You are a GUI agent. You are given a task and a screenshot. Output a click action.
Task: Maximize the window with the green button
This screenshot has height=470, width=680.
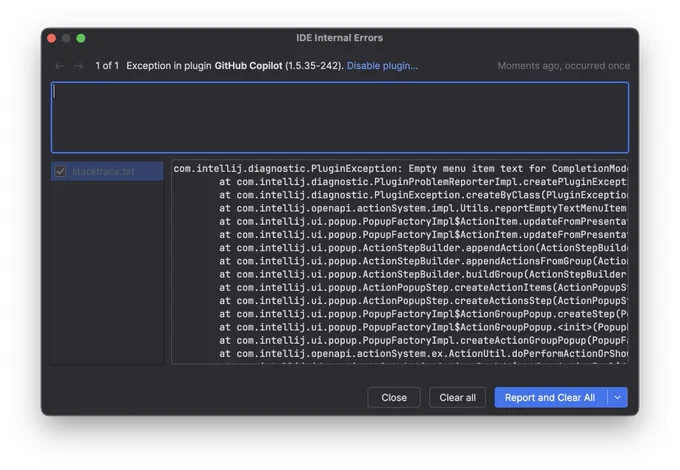81,38
